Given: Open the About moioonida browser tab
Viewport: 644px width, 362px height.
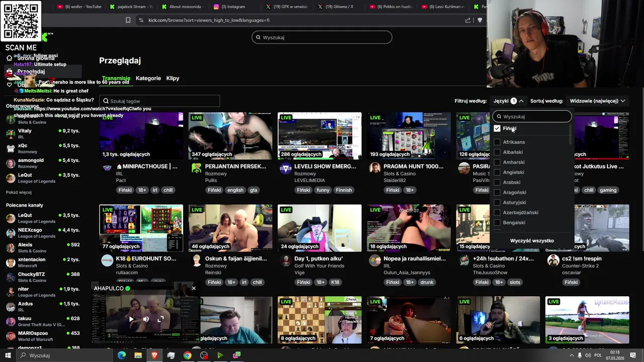Looking at the screenshot, I should point(183,7).
